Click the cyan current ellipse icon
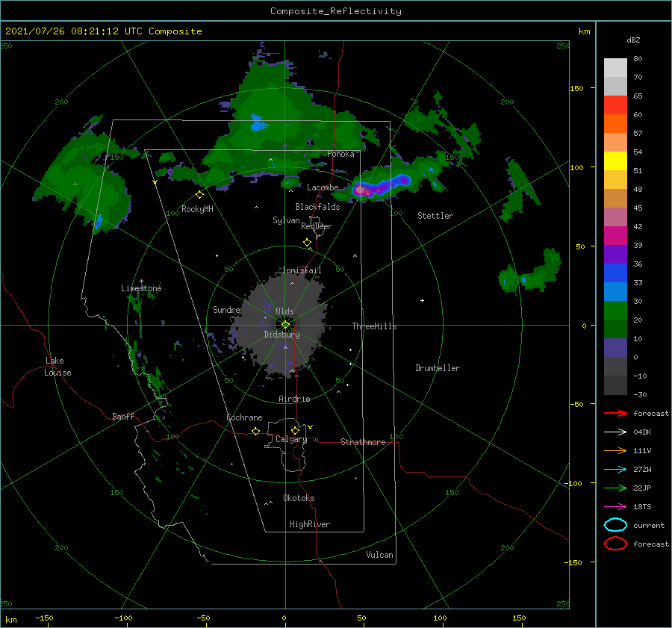The width and height of the screenshot is (672, 628). click(x=615, y=525)
